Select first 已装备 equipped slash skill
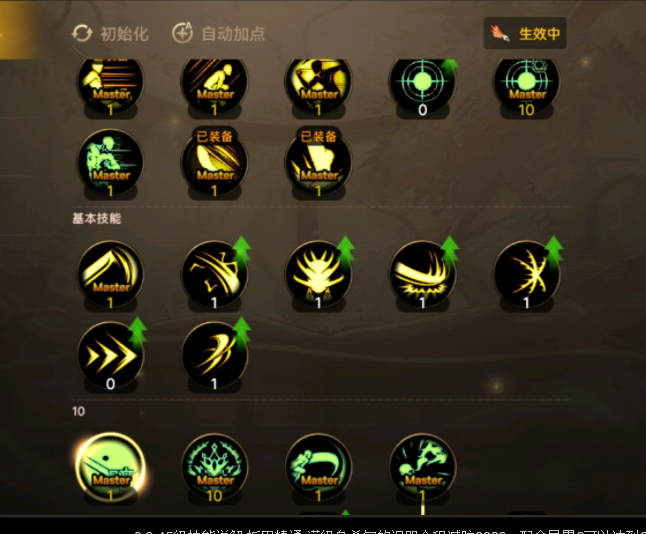The width and height of the screenshot is (646, 534). coord(215,164)
